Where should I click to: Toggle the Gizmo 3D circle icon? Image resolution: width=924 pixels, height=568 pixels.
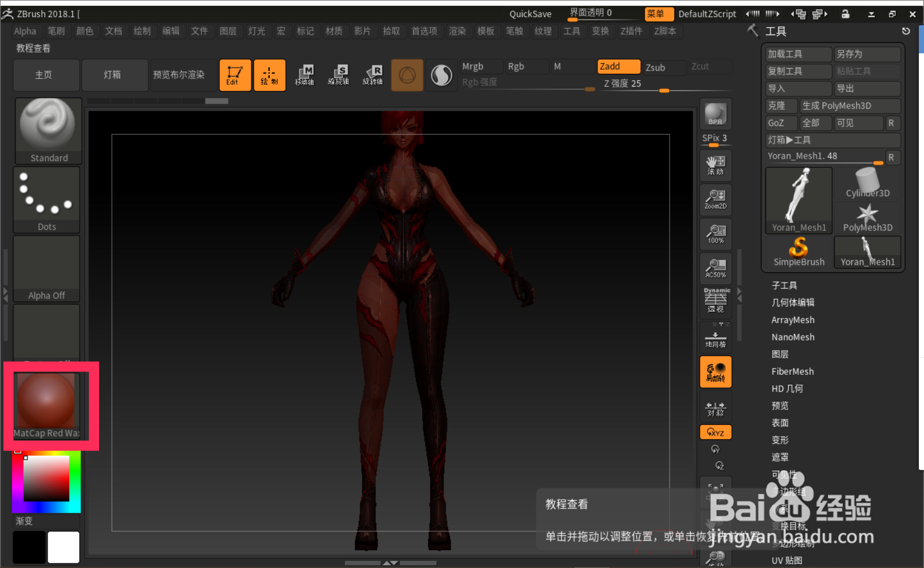pyautogui.click(x=407, y=75)
